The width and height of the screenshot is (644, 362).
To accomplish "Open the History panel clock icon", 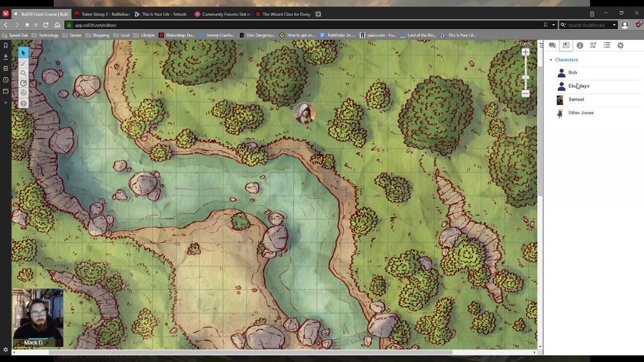I will click(6, 80).
